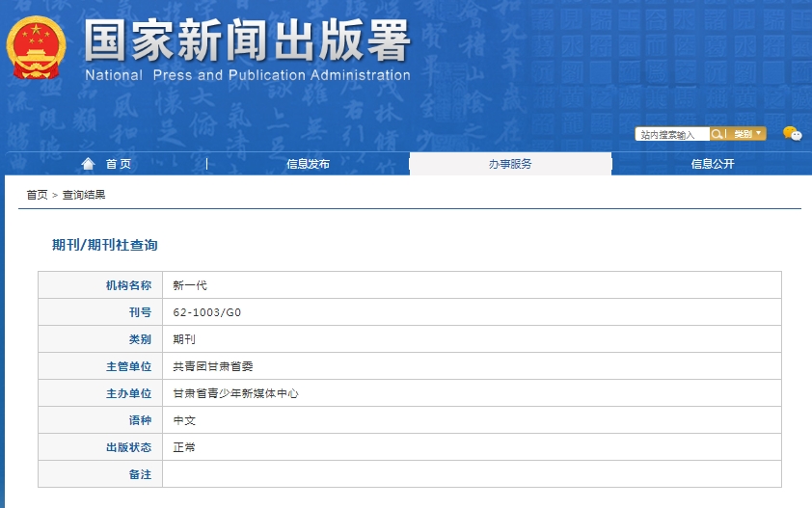
Task: Focus the 站内搜索输入 search field
Action: click(672, 135)
